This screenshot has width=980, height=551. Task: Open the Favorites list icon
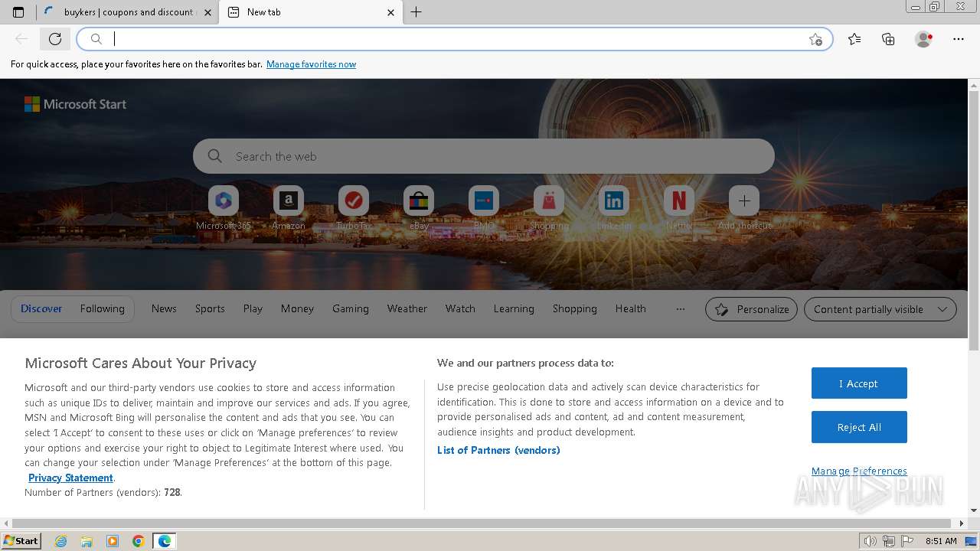point(854,39)
